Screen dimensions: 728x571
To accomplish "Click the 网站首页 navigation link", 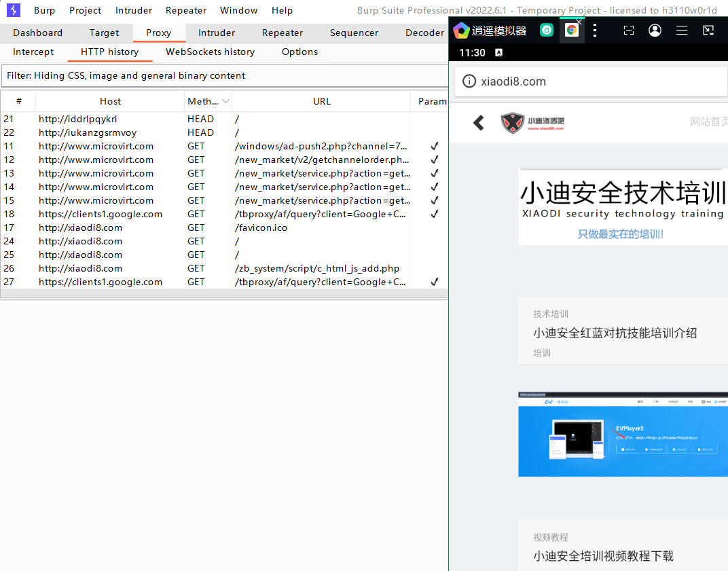I will (708, 122).
